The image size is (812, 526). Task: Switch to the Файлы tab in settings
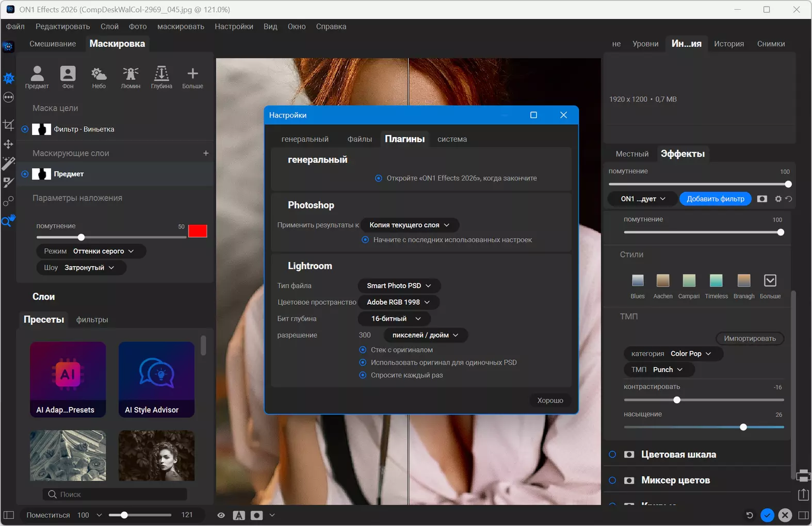[360, 139]
